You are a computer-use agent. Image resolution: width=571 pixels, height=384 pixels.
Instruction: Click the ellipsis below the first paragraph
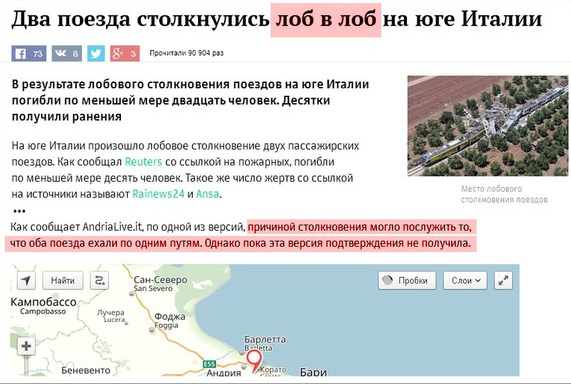[19, 211]
